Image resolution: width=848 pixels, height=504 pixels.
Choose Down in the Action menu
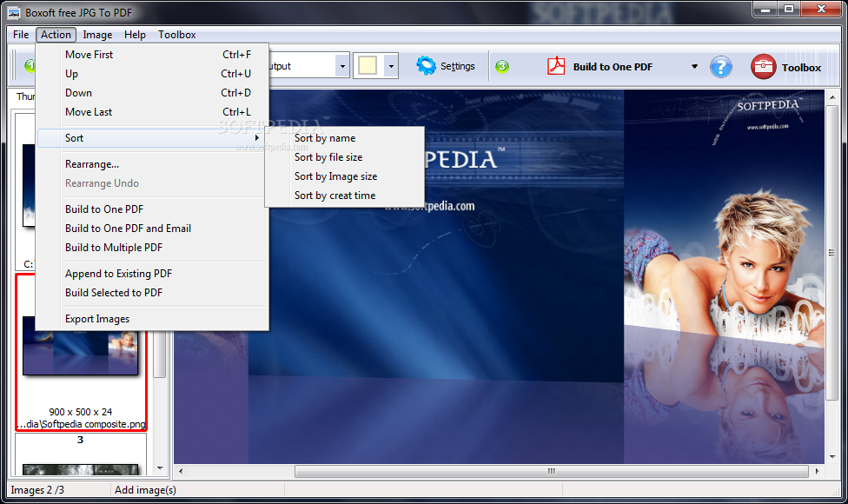[153, 93]
